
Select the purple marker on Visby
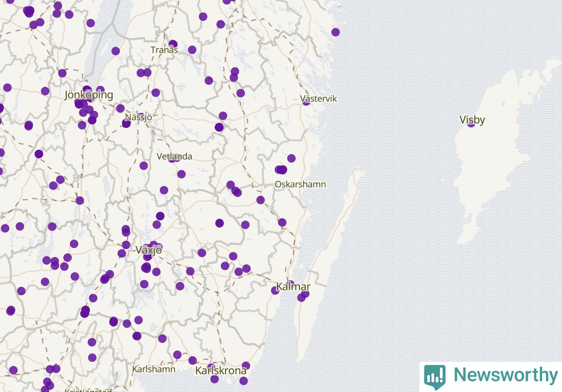tap(471, 123)
